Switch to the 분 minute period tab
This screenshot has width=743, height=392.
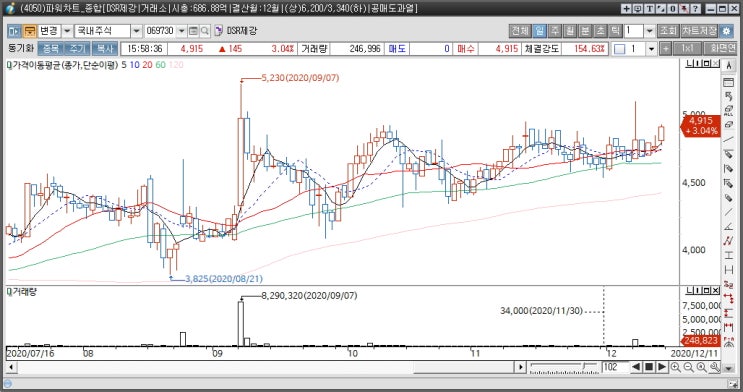point(585,31)
